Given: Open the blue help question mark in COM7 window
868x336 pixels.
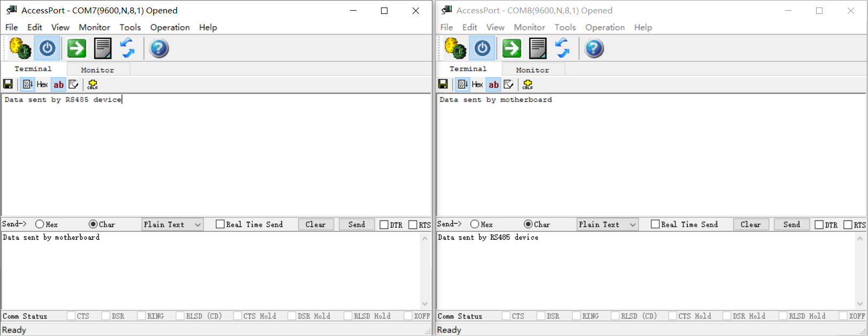Looking at the screenshot, I should tap(159, 48).
